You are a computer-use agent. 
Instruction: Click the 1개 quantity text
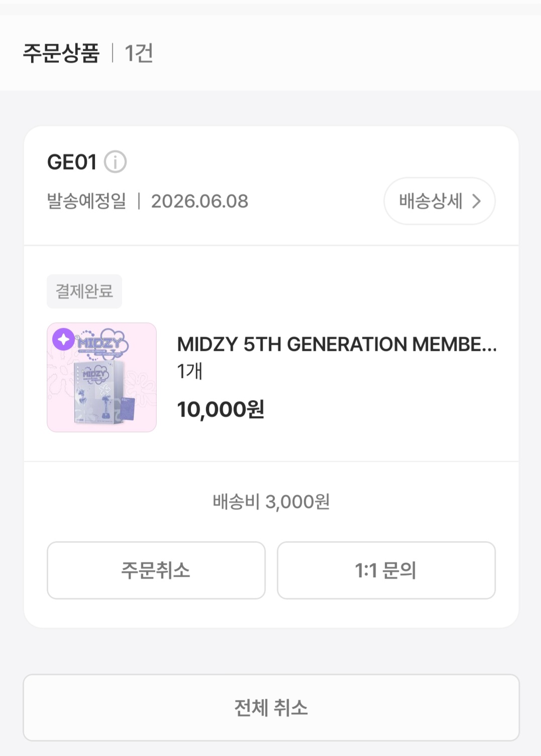pos(189,371)
